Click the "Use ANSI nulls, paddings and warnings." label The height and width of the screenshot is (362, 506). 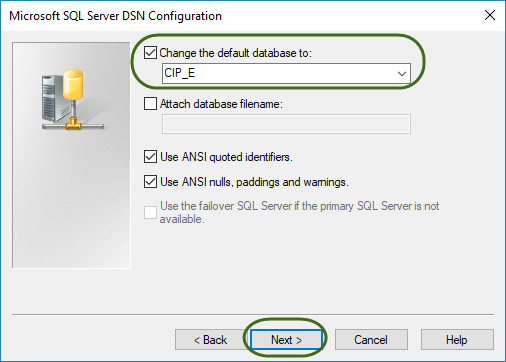point(254,182)
